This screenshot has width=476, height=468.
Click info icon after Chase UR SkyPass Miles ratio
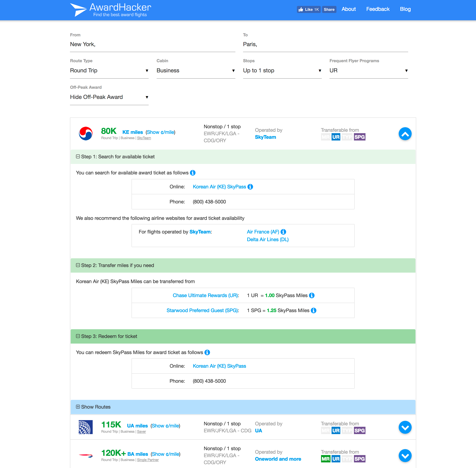tap(312, 296)
